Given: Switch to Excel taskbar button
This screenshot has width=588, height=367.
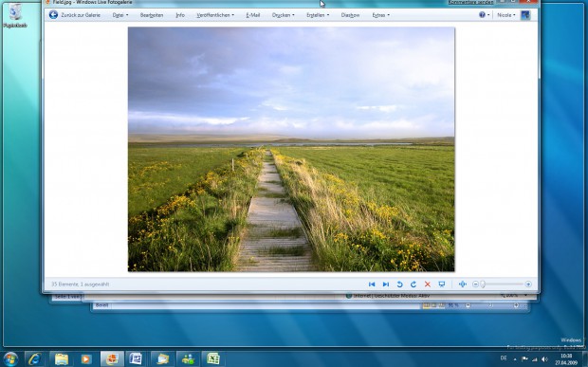Looking at the screenshot, I should pos(213,359).
